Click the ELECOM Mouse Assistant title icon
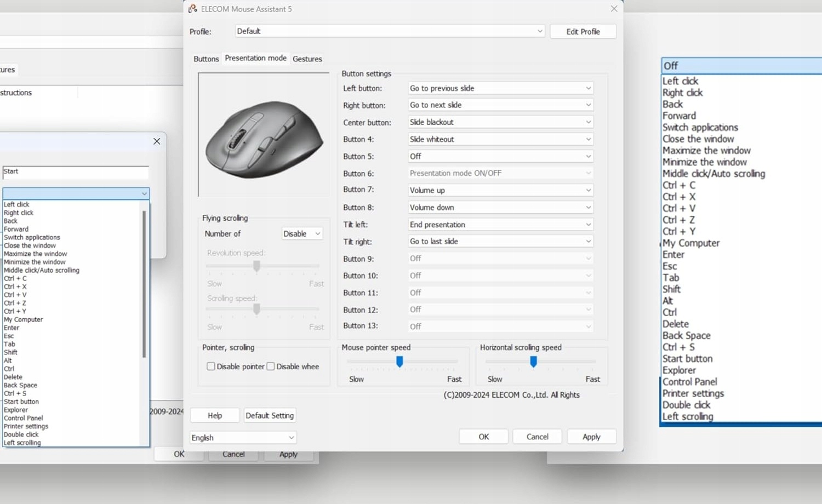822x504 pixels. click(193, 9)
